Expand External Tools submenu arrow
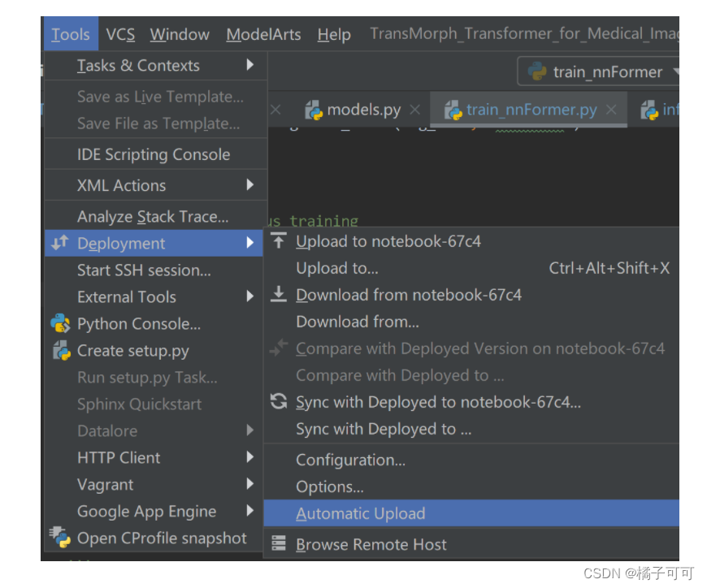This screenshot has height=588, width=707. tap(249, 296)
